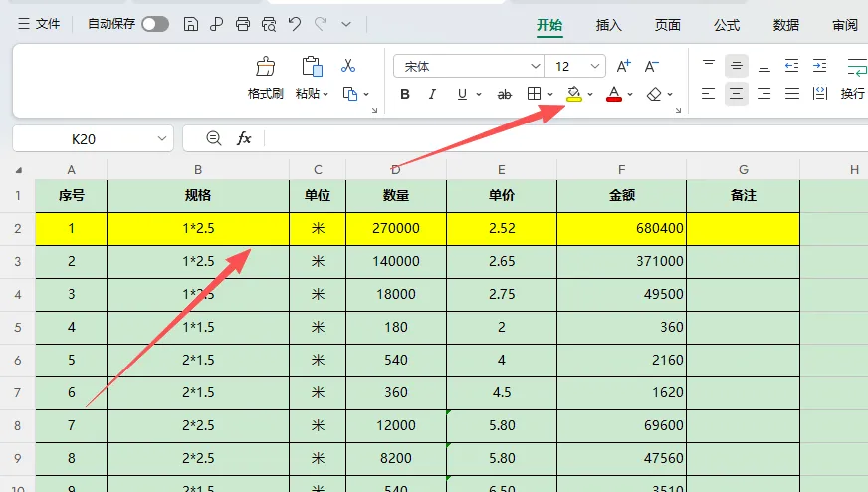
Task: Click the cell containing 680400
Action: tap(622, 228)
